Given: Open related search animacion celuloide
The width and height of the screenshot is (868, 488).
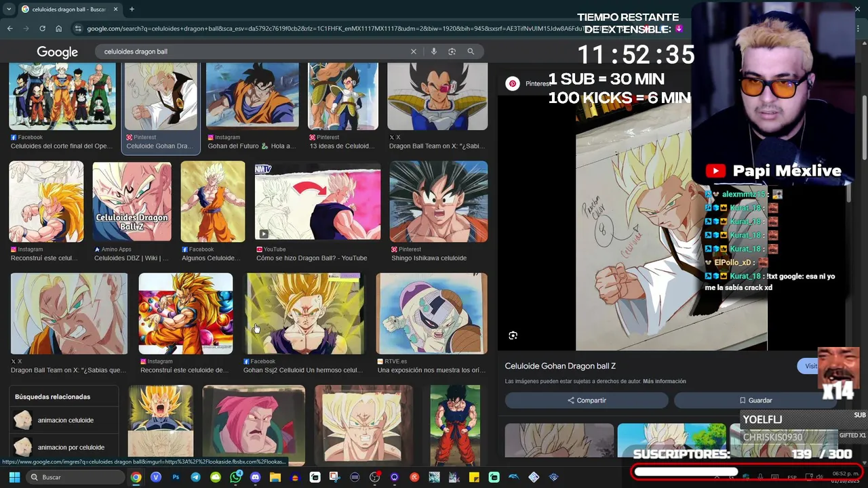Looking at the screenshot, I should 64,420.
